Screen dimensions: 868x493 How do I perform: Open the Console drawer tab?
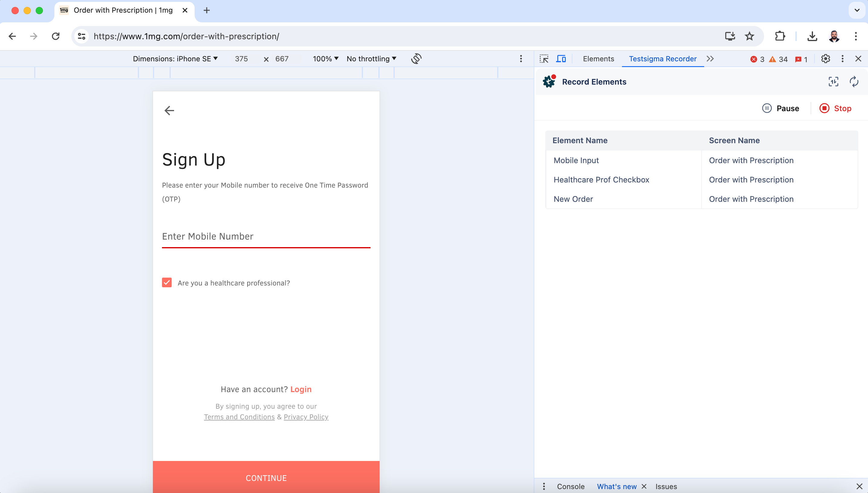point(571,486)
